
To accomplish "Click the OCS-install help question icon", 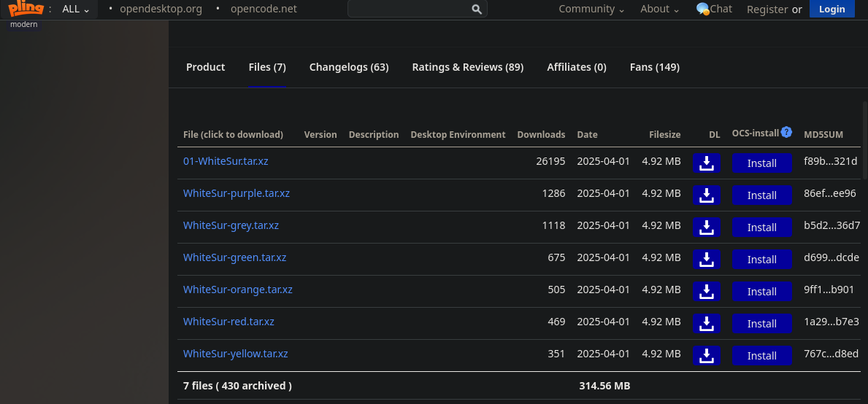I will click(786, 133).
